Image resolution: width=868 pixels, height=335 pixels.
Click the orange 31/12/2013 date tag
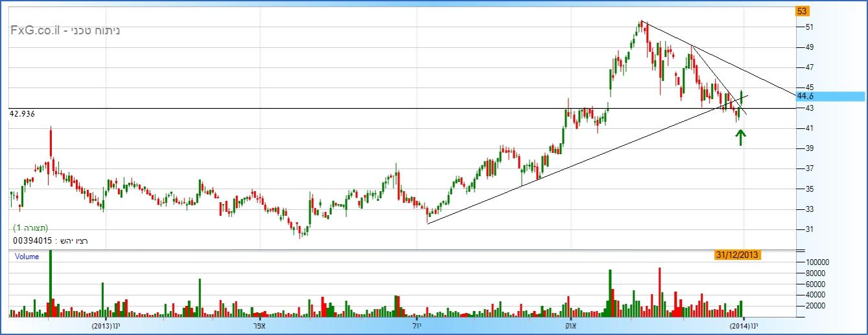click(x=738, y=255)
